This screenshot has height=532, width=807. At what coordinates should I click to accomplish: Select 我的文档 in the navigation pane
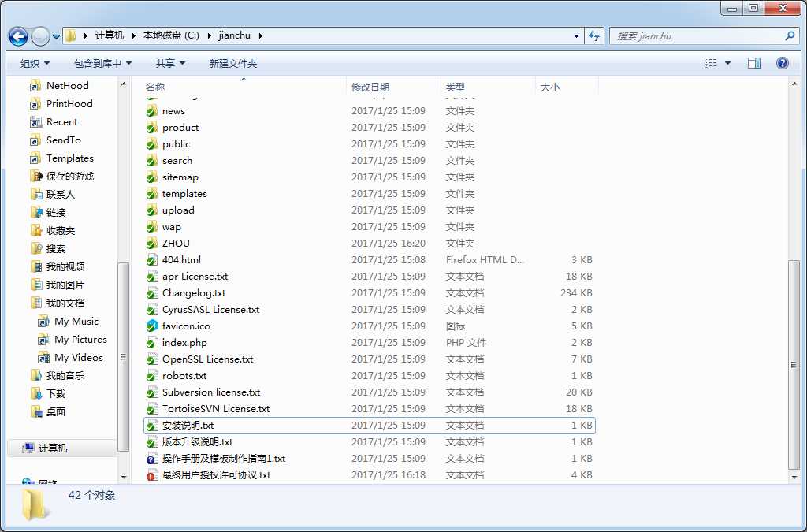(x=65, y=303)
